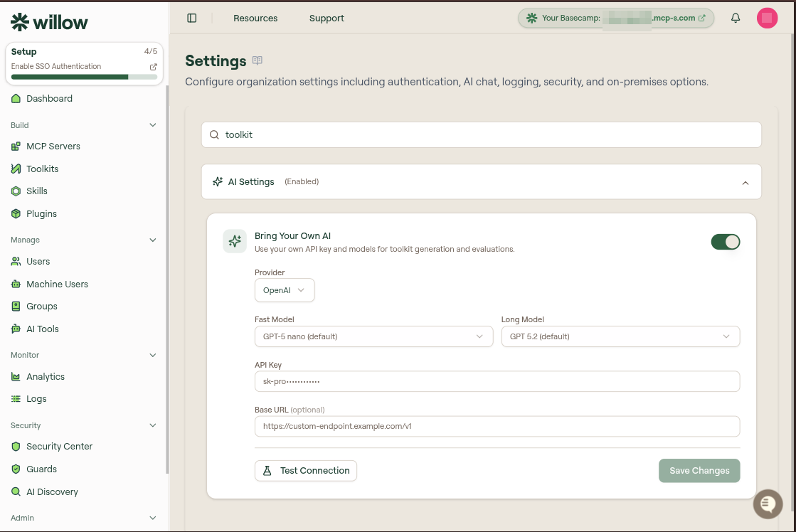Click the Bring Your Own AI icon
This screenshot has height=532, width=796.
[x=235, y=241]
